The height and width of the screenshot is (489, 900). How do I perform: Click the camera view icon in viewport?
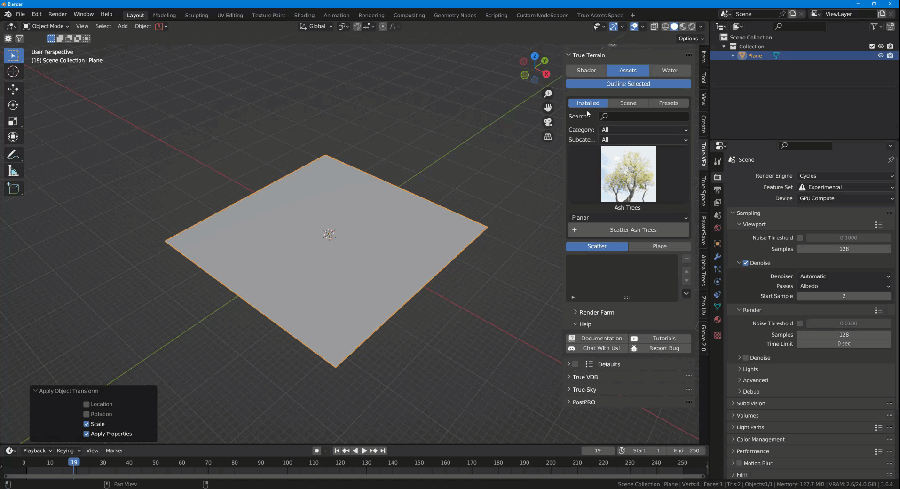[x=549, y=122]
